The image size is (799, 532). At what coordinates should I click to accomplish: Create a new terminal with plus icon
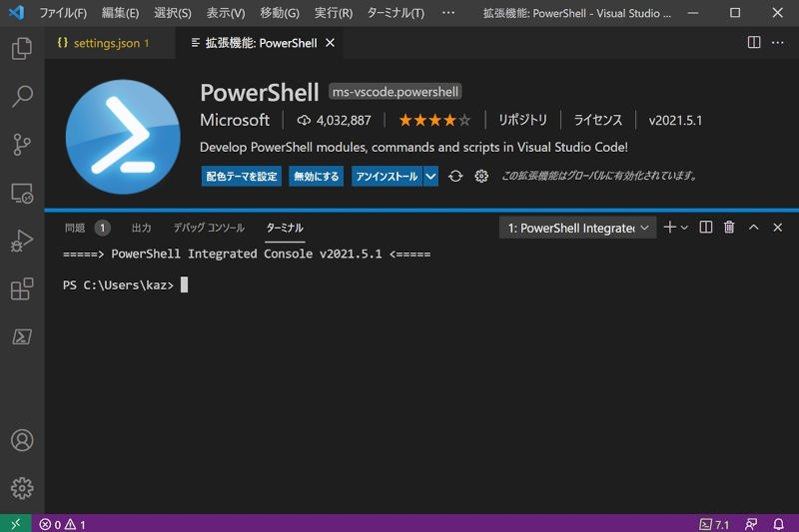[670, 227]
